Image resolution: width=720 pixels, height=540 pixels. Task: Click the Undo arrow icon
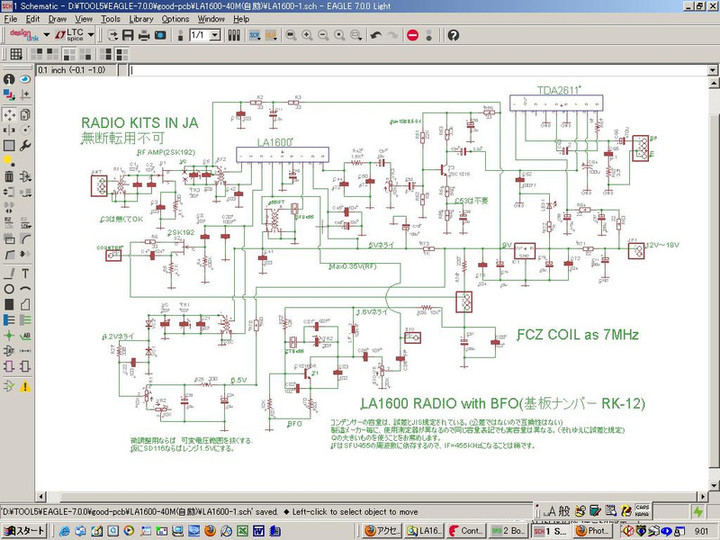(376, 35)
